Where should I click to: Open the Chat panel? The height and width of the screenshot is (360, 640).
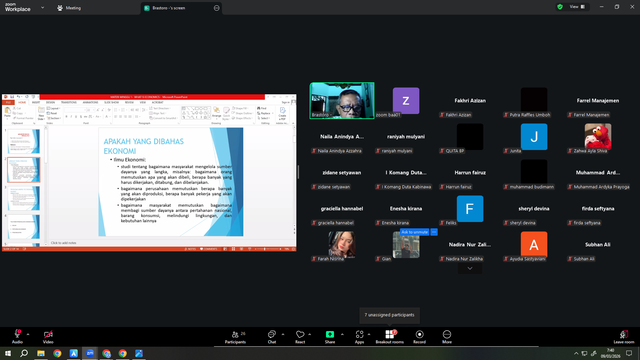[272, 336]
